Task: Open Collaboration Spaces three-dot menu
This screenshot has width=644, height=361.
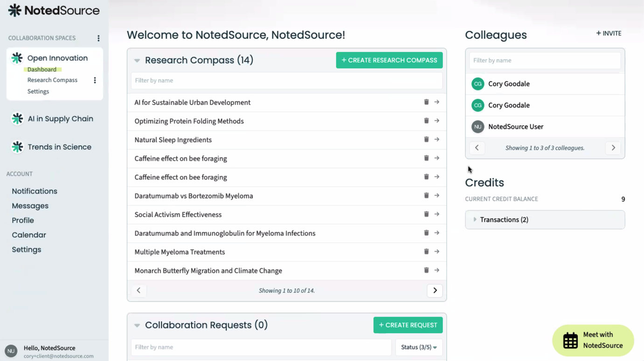Action: [98, 38]
